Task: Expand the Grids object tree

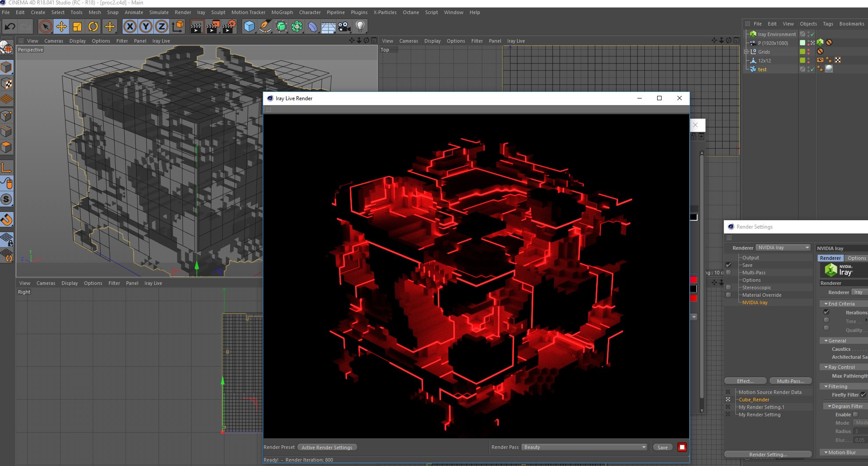Action: [x=746, y=52]
